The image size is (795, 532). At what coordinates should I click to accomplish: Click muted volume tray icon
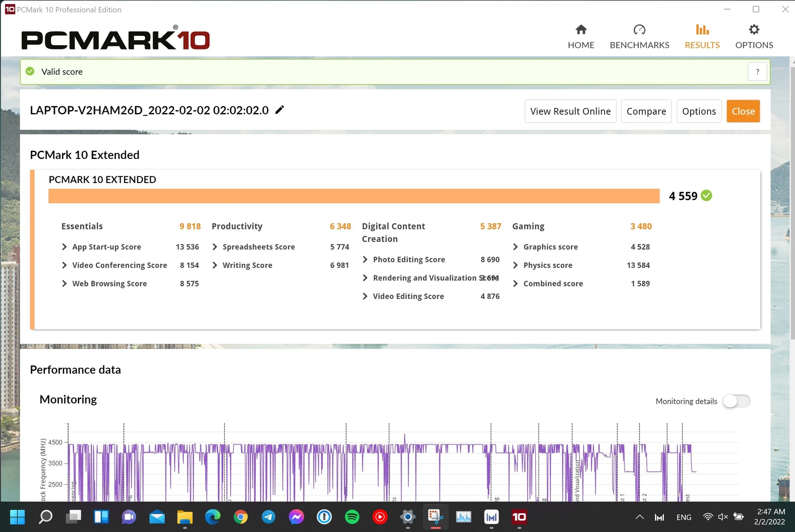(723, 517)
